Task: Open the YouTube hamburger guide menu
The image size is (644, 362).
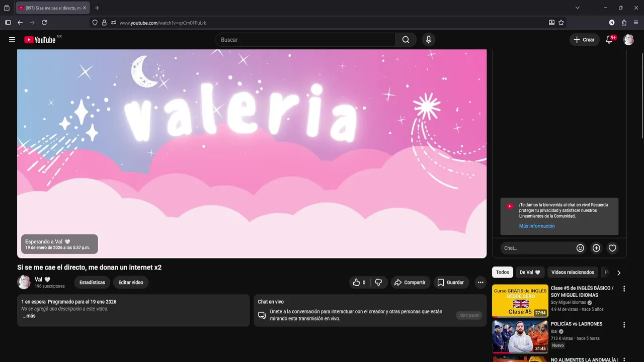Action: 12,40
